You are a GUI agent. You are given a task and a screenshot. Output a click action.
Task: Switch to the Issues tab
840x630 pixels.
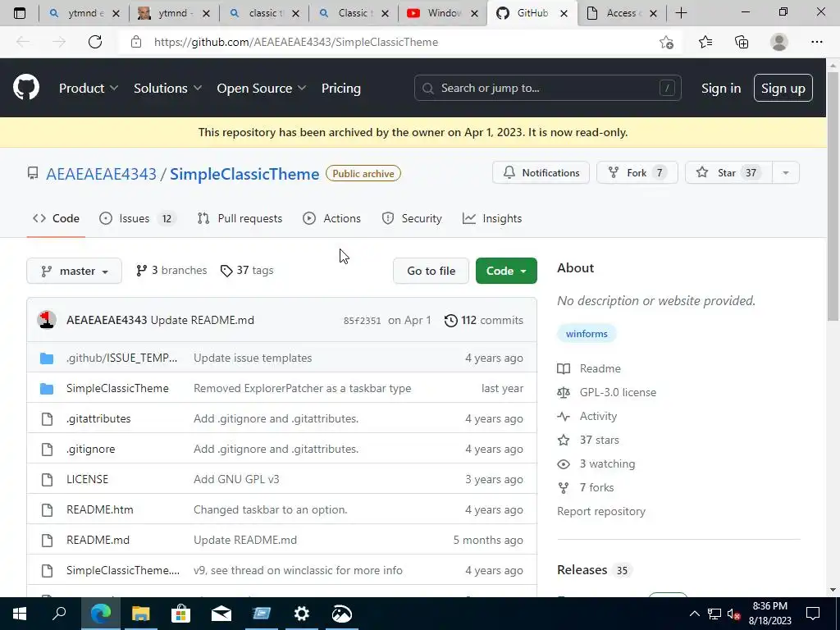pyautogui.click(x=138, y=218)
